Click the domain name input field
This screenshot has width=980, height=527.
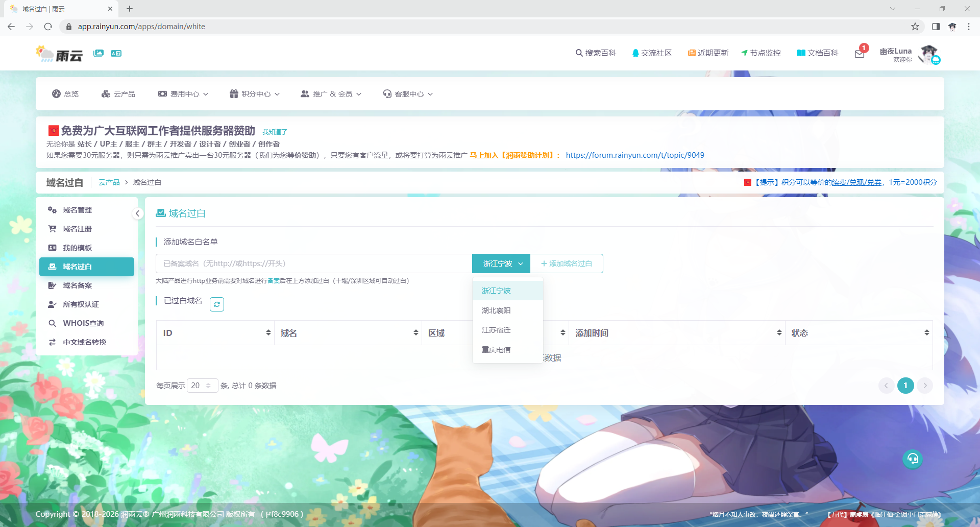313,263
